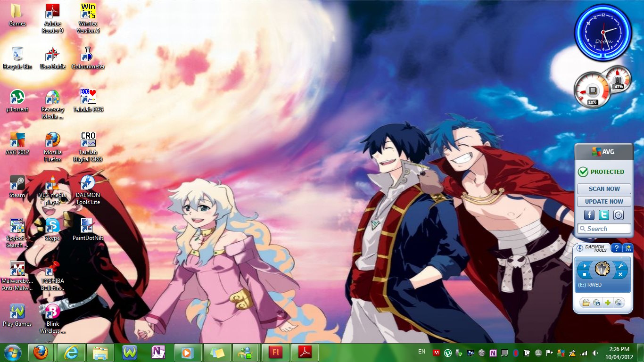Click the taskbar clock showing 2:26 PM

tap(619, 353)
